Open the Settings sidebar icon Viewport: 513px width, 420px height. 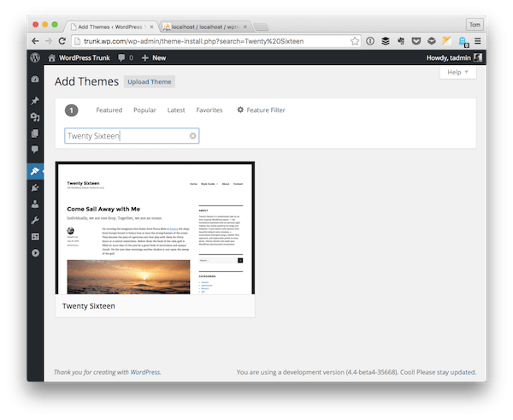(35, 237)
